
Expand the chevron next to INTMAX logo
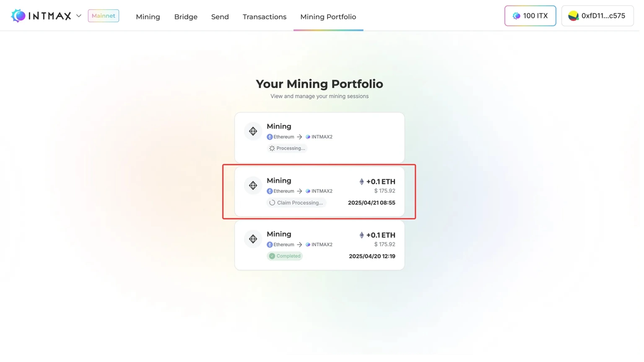point(78,16)
